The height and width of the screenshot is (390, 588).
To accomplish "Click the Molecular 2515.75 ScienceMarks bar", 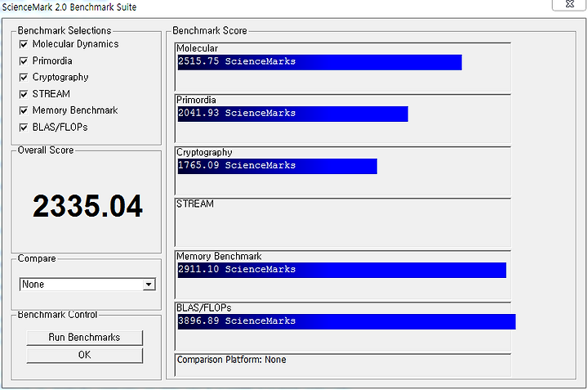I will click(x=320, y=62).
